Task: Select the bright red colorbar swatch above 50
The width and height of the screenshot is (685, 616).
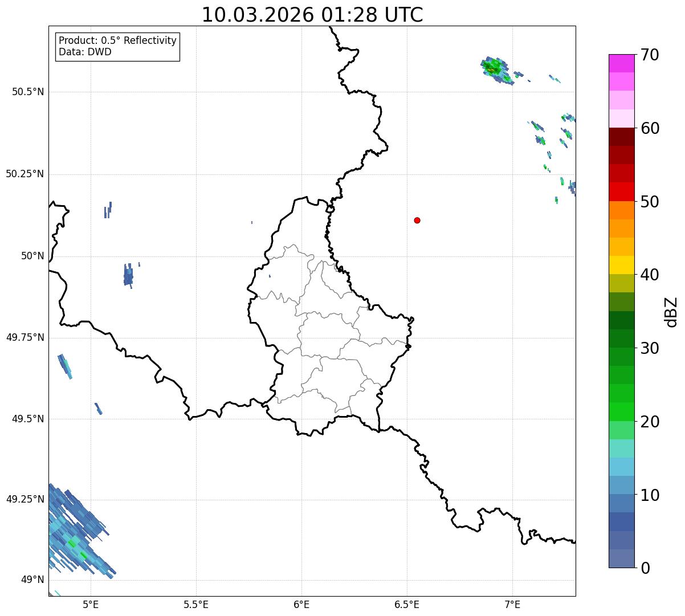Action: [622, 192]
